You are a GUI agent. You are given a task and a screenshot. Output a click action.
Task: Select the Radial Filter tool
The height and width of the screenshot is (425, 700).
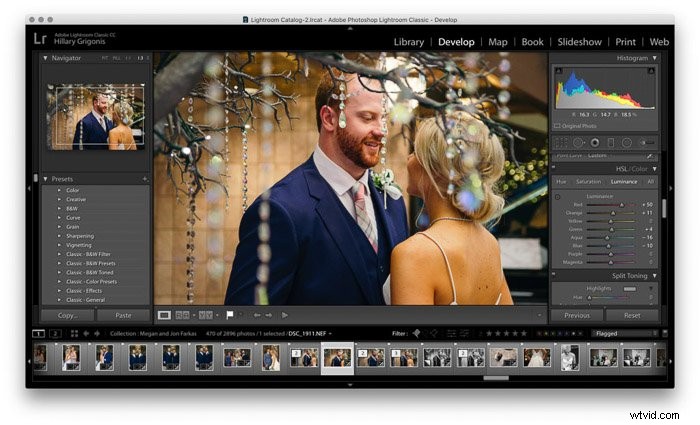click(x=627, y=142)
